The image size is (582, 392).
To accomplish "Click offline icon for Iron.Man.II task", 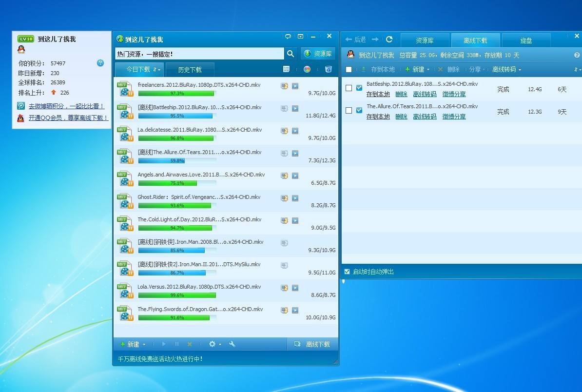I will [x=284, y=265].
